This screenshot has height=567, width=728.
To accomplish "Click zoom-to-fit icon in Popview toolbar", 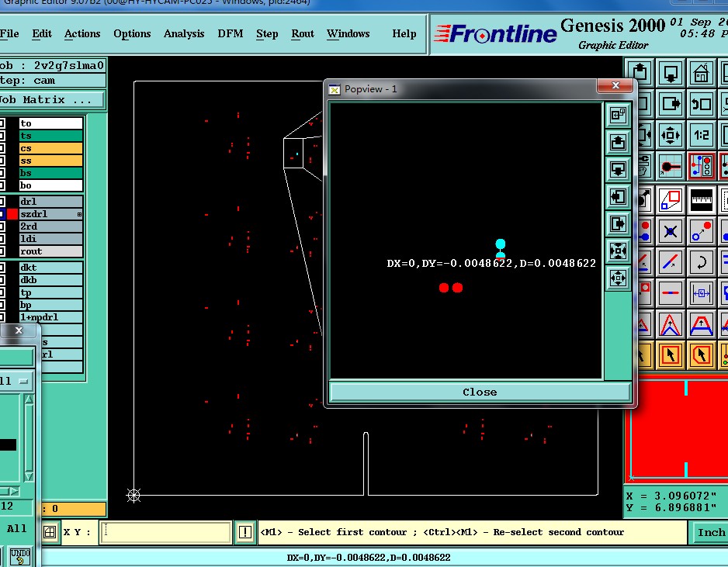I will 618,251.
